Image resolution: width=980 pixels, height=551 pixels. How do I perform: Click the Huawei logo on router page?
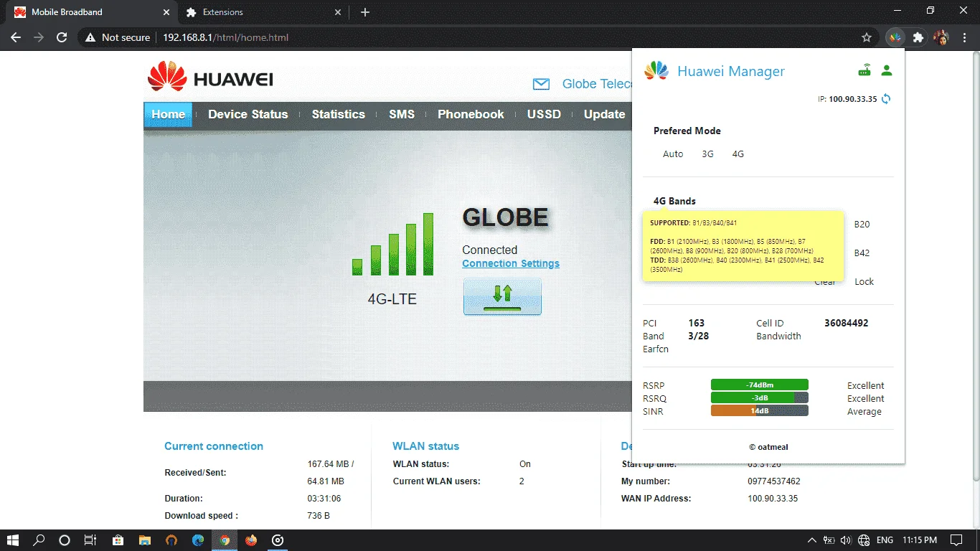210,77
